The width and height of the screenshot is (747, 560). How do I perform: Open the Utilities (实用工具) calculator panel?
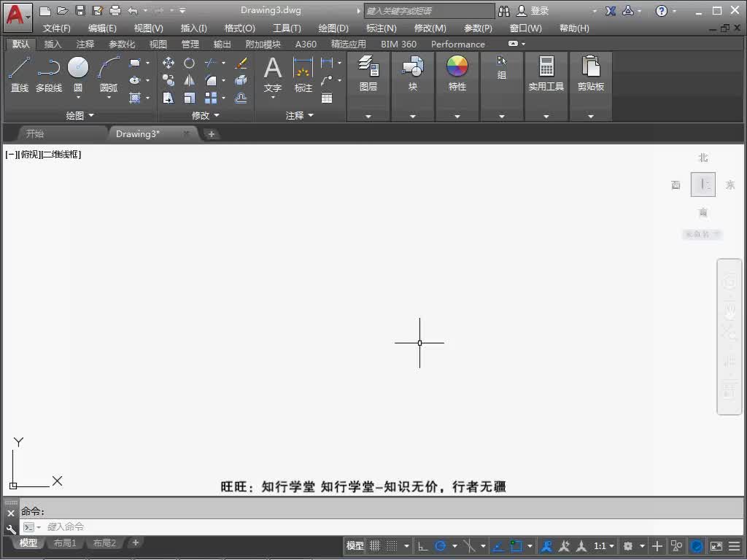pos(546,73)
